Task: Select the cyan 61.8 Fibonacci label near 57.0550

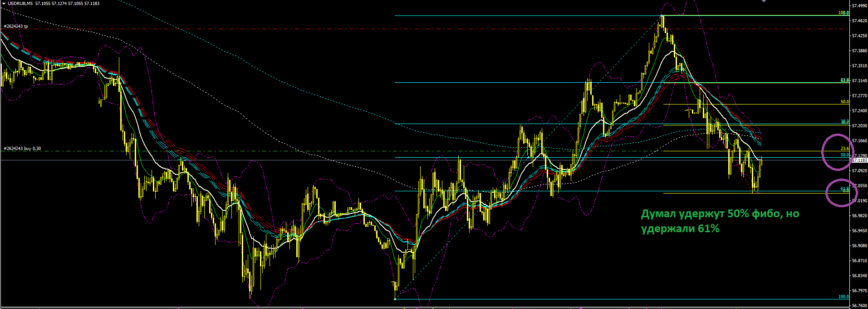Action: (844, 188)
